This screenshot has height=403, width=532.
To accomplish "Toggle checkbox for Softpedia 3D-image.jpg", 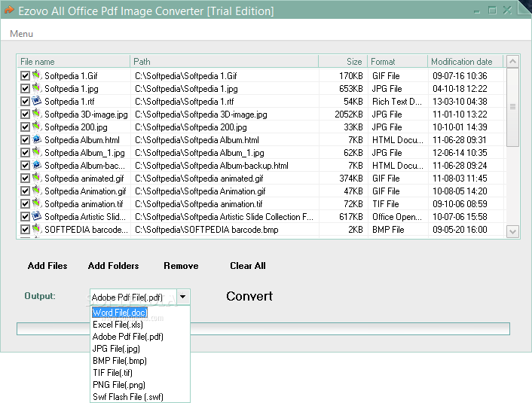I will [25, 114].
